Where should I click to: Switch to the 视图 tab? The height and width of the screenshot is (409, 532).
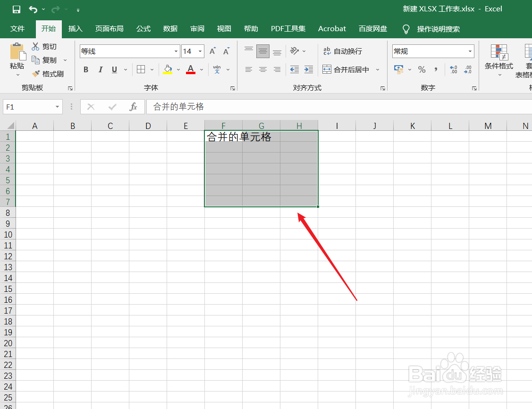click(224, 29)
